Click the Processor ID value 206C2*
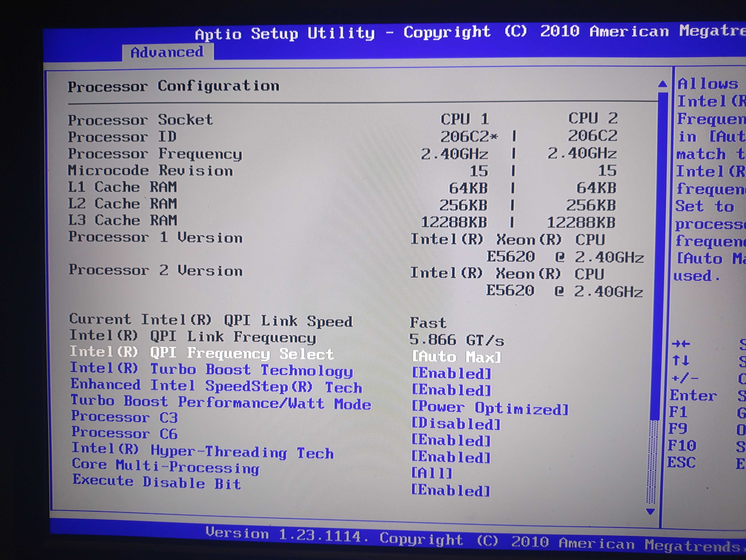This screenshot has width=746, height=560. pos(469,137)
